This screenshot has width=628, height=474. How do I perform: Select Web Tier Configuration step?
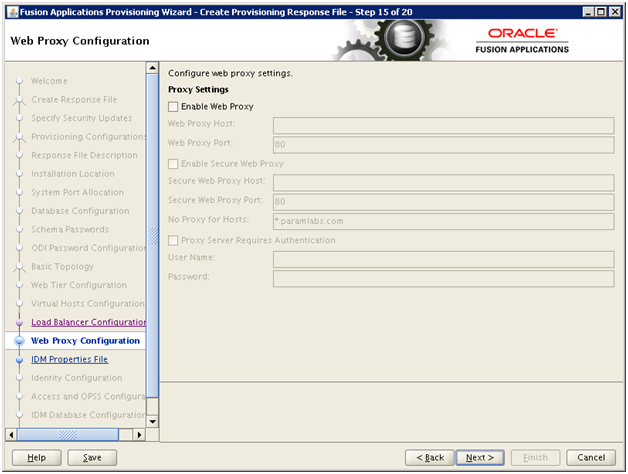[79, 285]
